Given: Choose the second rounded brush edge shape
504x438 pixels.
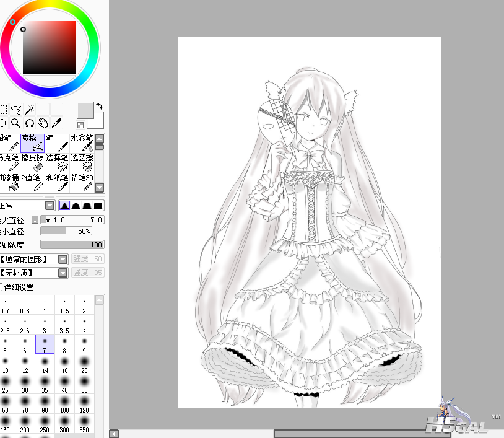Looking at the screenshot, I should (x=76, y=206).
